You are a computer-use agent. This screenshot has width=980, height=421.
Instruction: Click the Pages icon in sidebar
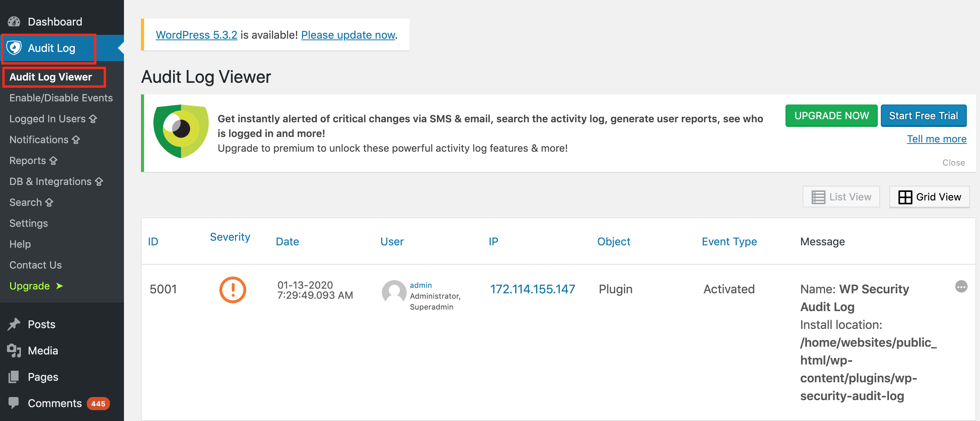(x=14, y=377)
